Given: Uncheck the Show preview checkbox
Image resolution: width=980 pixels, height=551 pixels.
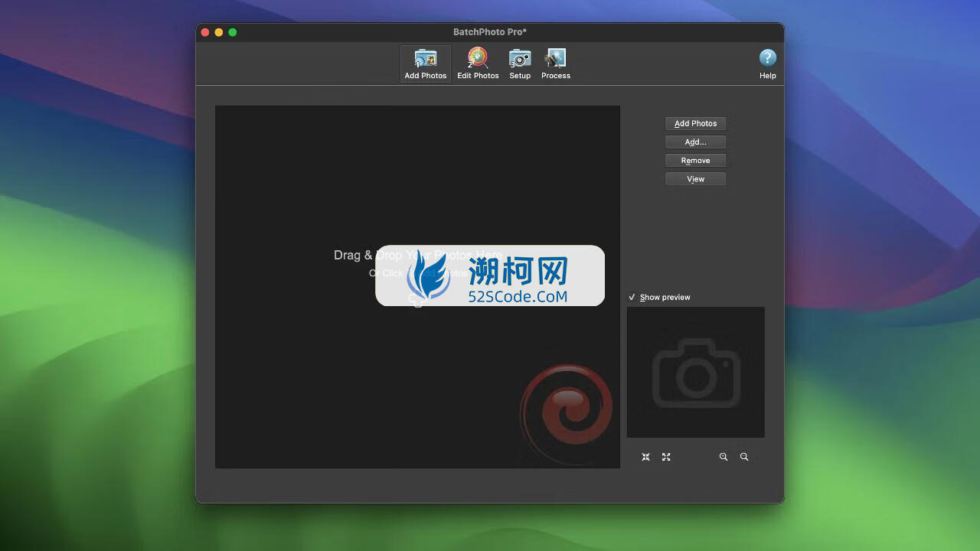Looking at the screenshot, I should (632, 297).
